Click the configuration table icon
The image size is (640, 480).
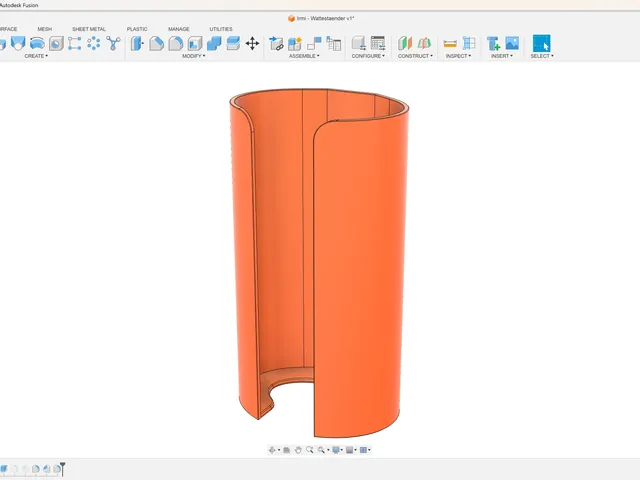tap(378, 43)
